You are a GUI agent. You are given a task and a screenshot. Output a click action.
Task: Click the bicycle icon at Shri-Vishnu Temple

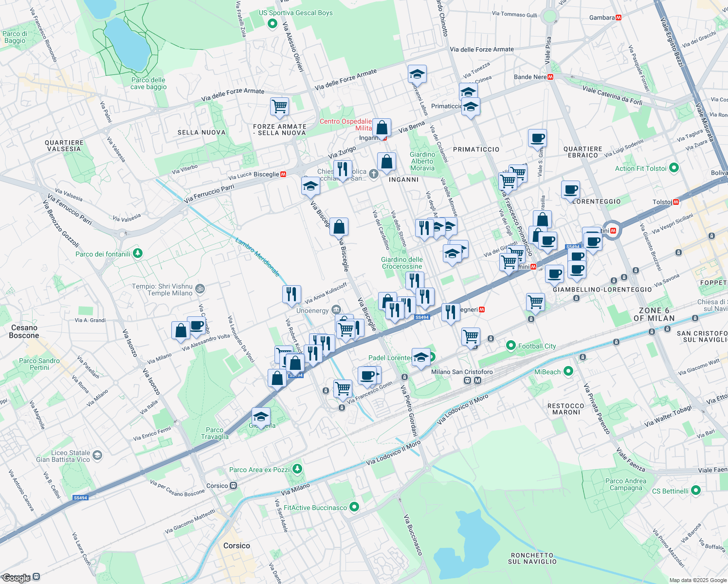coord(200,289)
